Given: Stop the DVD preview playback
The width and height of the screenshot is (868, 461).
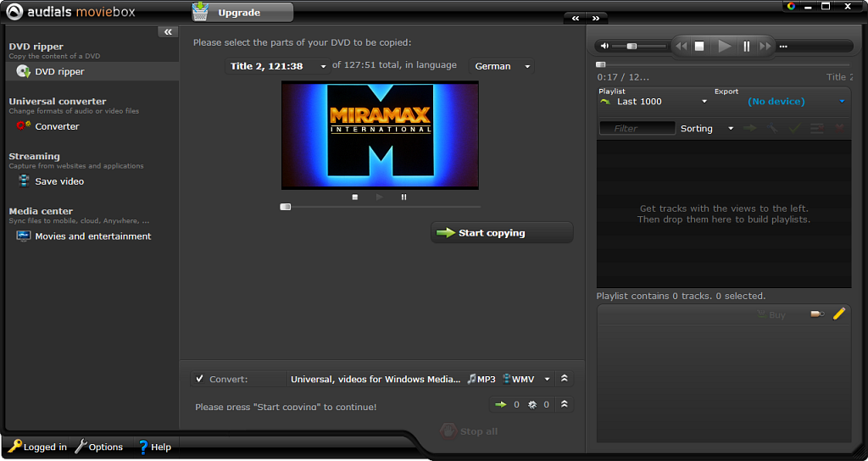Looking at the screenshot, I should tap(355, 197).
